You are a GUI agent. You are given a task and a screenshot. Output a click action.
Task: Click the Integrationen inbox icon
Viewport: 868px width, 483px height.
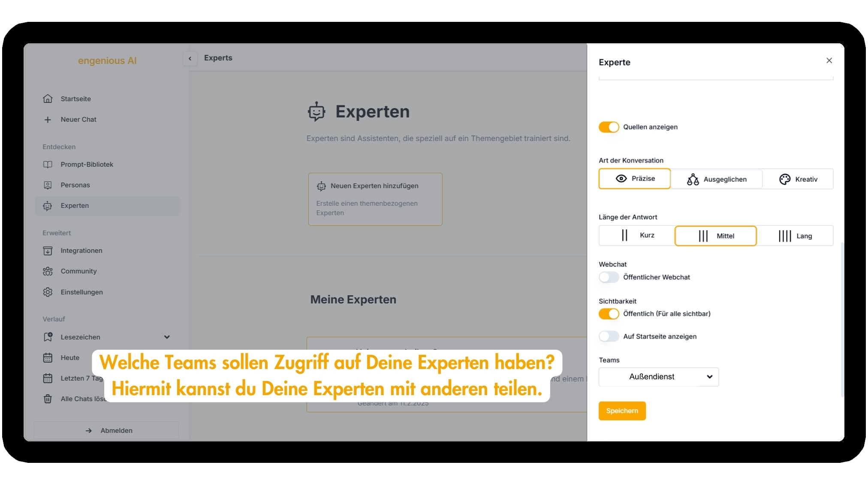coord(48,251)
